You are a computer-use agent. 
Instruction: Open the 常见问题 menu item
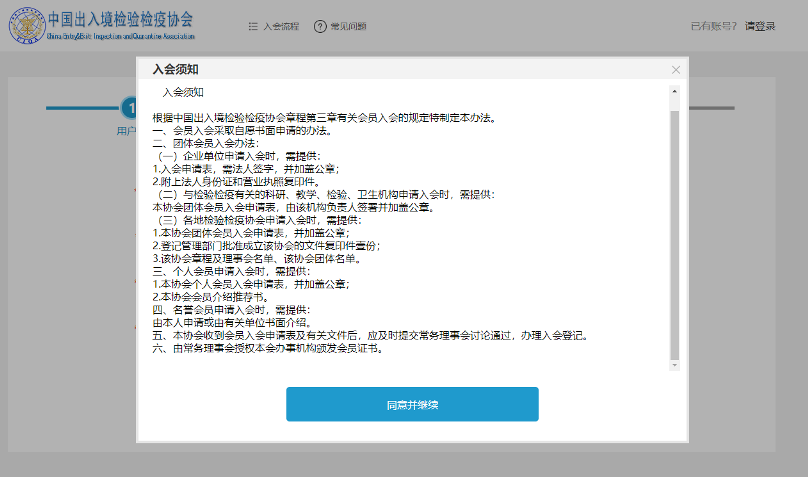pos(347,26)
